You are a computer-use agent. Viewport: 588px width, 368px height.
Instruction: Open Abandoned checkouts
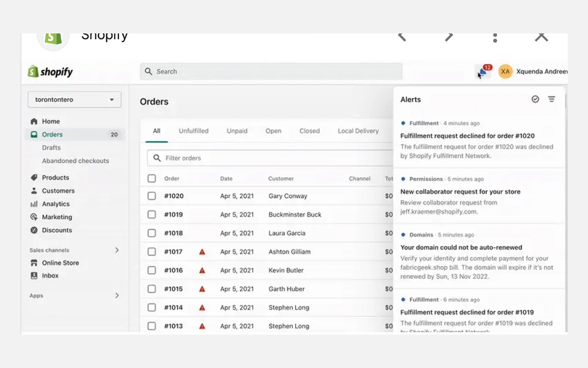pos(75,161)
